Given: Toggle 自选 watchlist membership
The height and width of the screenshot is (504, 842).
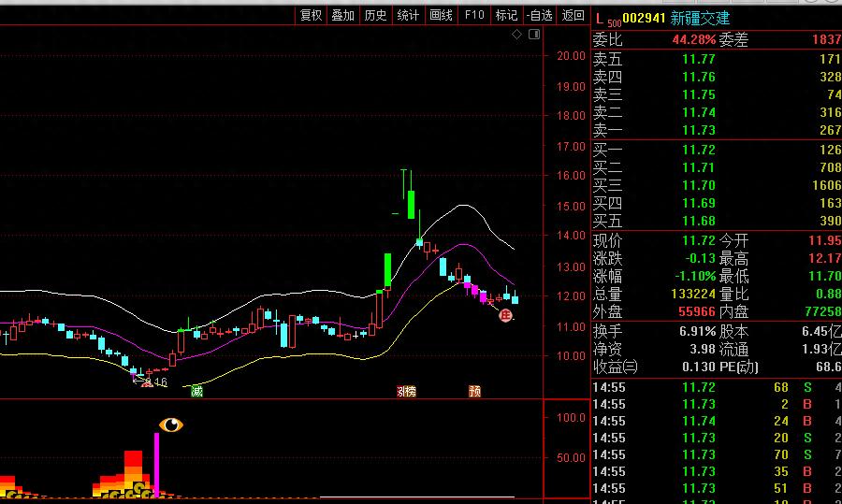Looking at the screenshot, I should 539,15.
